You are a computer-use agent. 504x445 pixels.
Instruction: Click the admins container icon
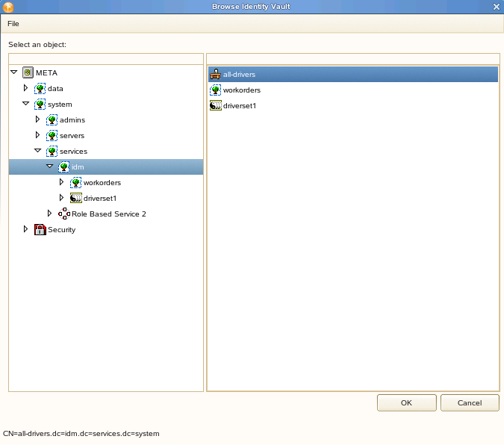point(52,120)
